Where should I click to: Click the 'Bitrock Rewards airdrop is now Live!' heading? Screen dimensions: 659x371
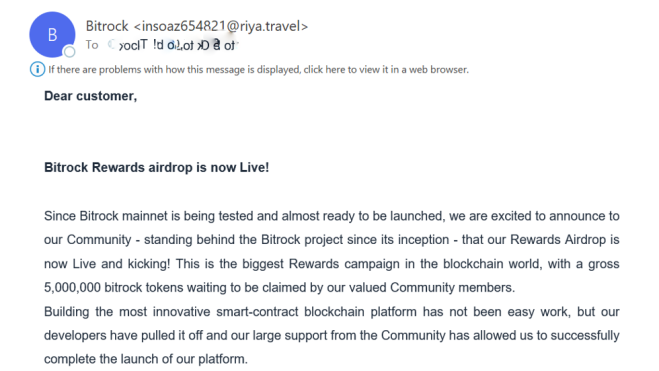(x=156, y=167)
